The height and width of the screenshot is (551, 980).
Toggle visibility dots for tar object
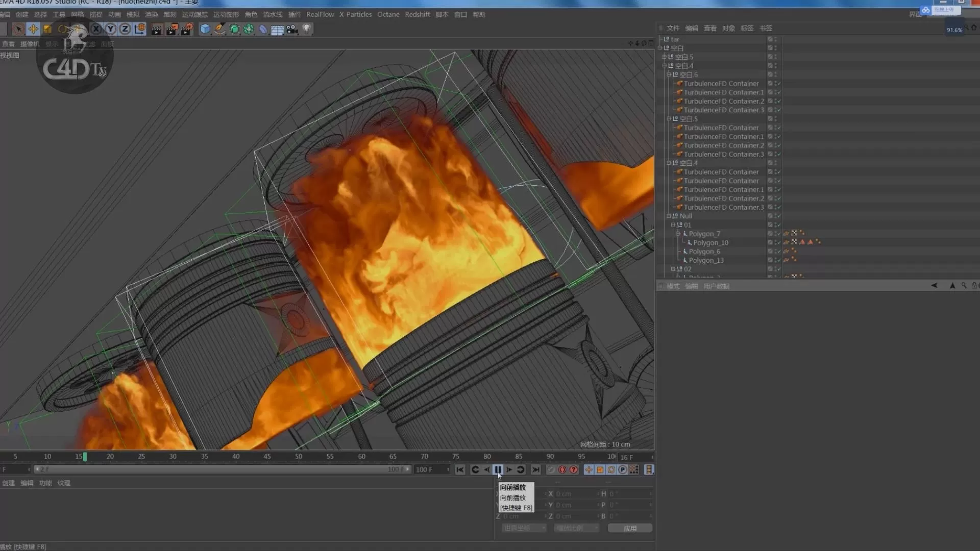point(775,39)
